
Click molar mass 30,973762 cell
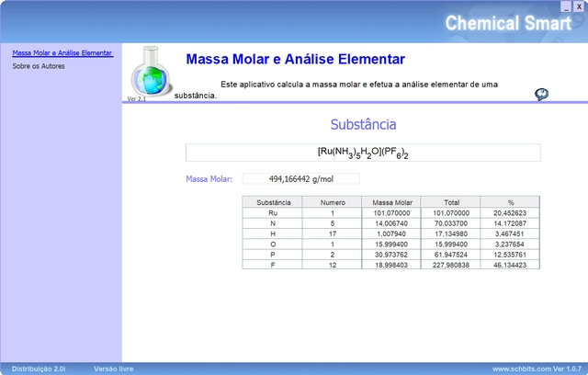[391, 255]
